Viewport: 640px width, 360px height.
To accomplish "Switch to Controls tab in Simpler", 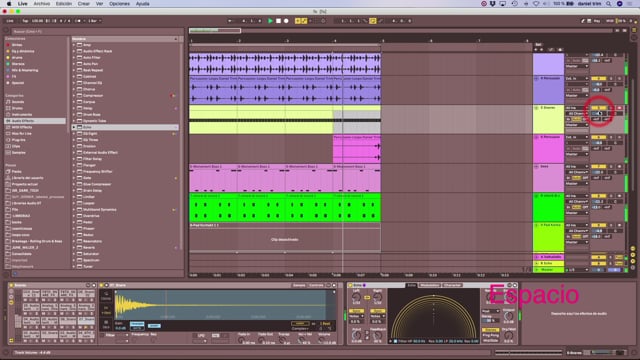I will 316,285.
